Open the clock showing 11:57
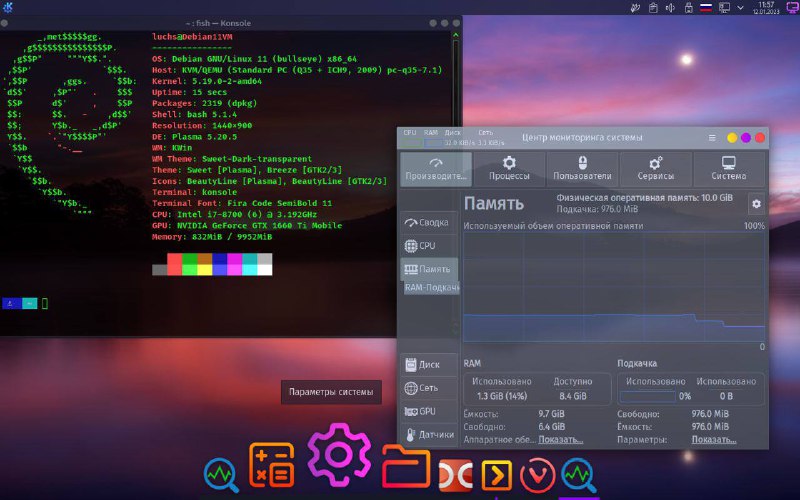Image resolution: width=800 pixels, height=500 pixels. pos(766,7)
